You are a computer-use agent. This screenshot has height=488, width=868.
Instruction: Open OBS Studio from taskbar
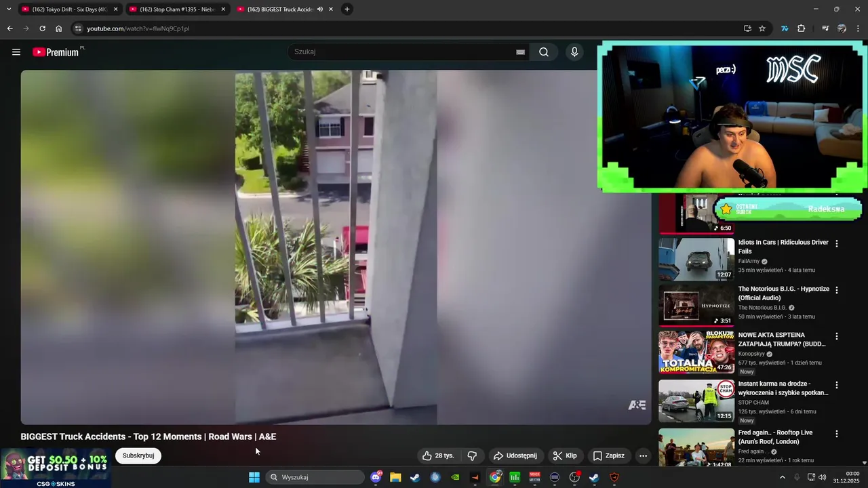[x=574, y=477]
